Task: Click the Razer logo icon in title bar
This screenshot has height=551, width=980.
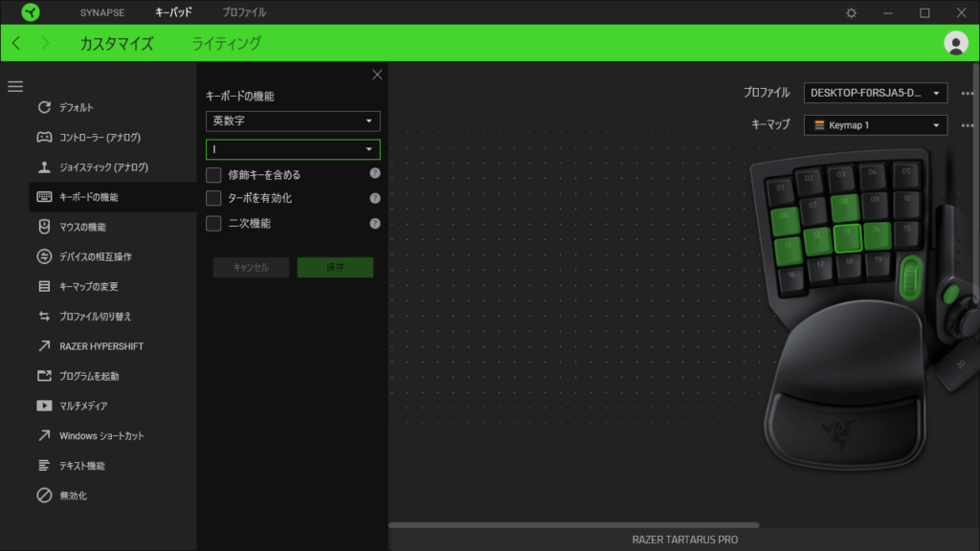Action: click(x=31, y=12)
